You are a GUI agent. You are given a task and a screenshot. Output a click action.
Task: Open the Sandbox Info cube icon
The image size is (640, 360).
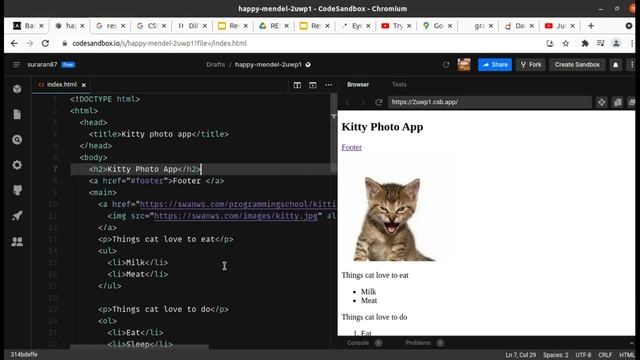tap(17, 89)
